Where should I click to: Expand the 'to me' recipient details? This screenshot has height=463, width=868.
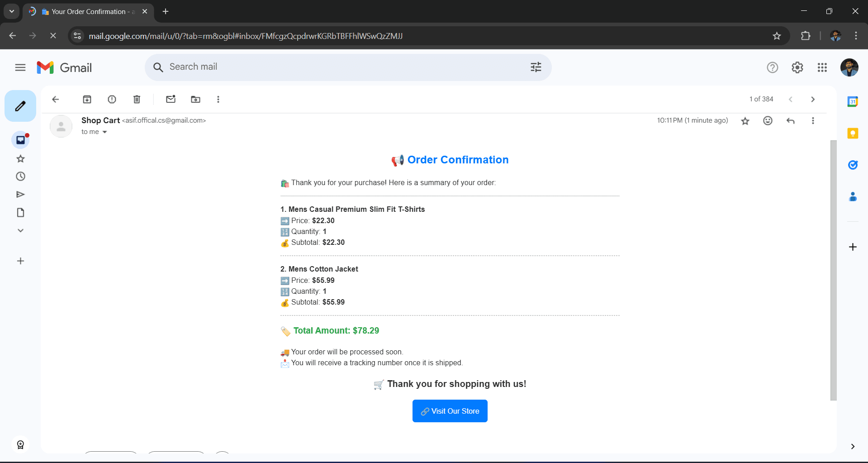point(104,132)
